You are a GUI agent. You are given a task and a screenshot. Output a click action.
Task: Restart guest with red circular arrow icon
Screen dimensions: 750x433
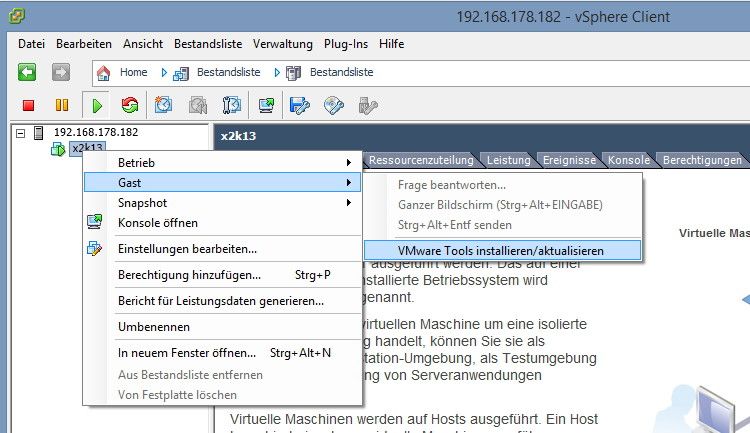(130, 105)
